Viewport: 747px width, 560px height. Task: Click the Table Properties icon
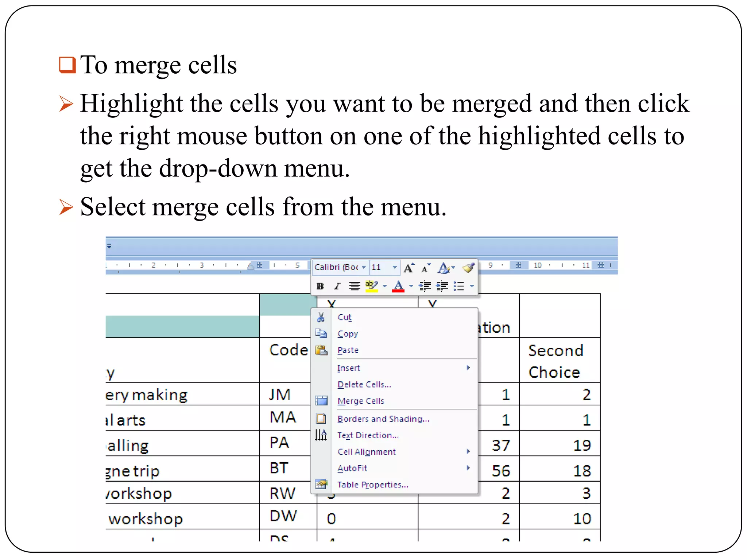pos(321,484)
